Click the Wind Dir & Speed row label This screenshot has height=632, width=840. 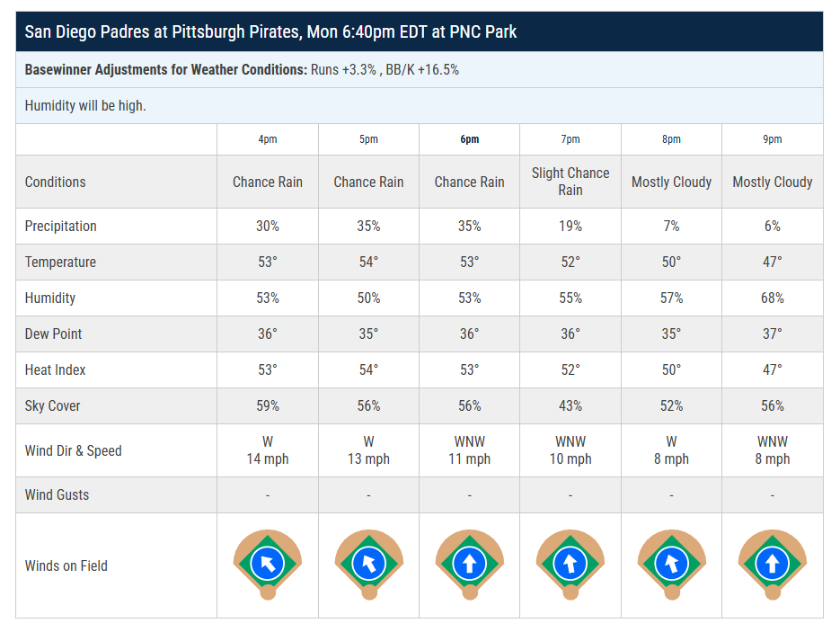click(73, 450)
